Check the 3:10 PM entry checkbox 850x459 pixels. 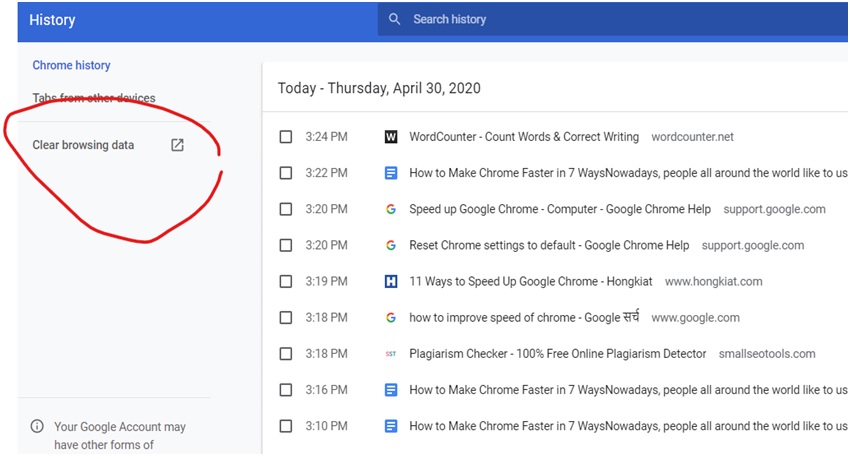click(286, 426)
